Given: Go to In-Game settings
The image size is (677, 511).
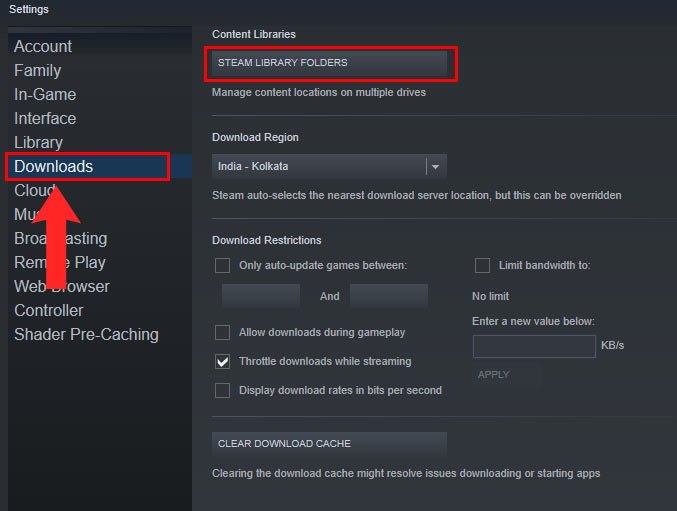Looking at the screenshot, I should 45,94.
